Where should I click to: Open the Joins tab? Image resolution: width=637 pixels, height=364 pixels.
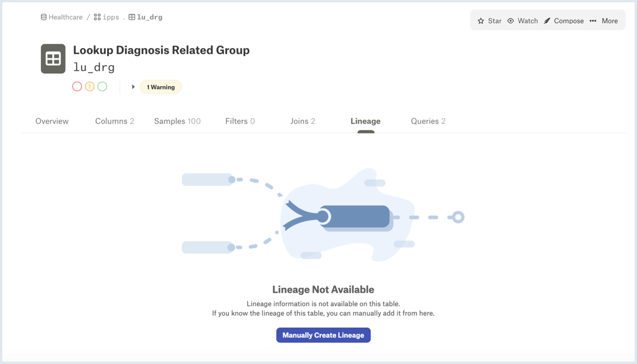click(x=303, y=121)
